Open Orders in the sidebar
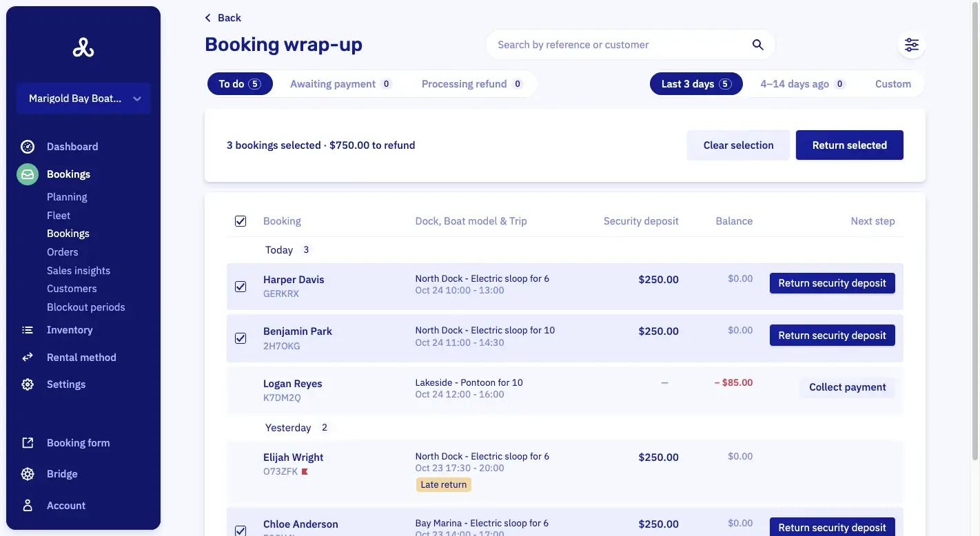Image resolution: width=980 pixels, height=536 pixels. click(63, 252)
